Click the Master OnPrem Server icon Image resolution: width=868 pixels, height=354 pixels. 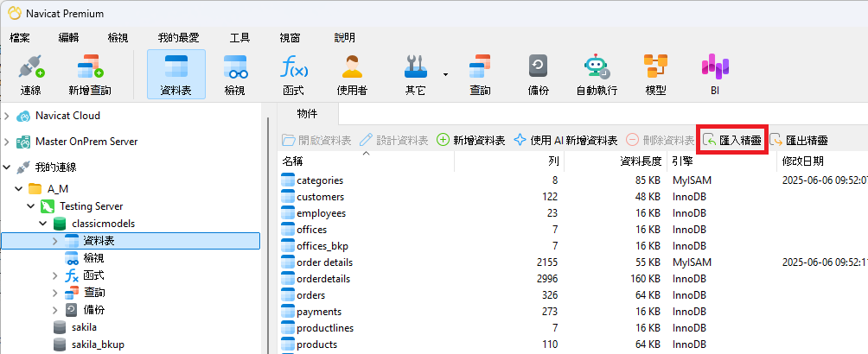pos(23,142)
